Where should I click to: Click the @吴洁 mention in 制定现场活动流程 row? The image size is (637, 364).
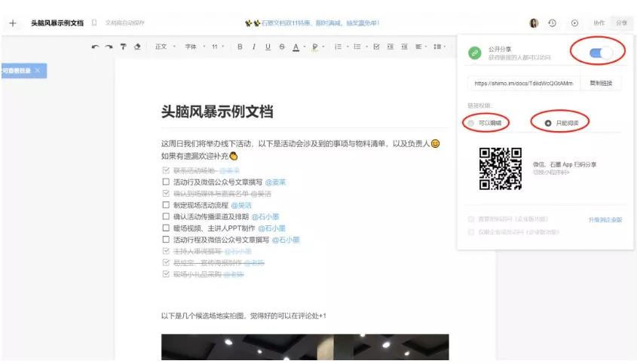[x=241, y=205]
